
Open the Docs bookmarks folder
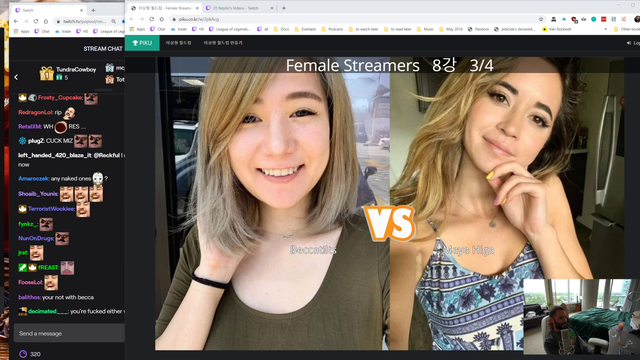(281, 29)
